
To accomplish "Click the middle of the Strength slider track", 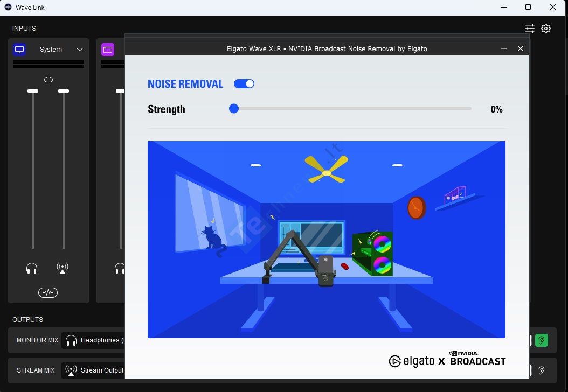I will tap(350, 109).
